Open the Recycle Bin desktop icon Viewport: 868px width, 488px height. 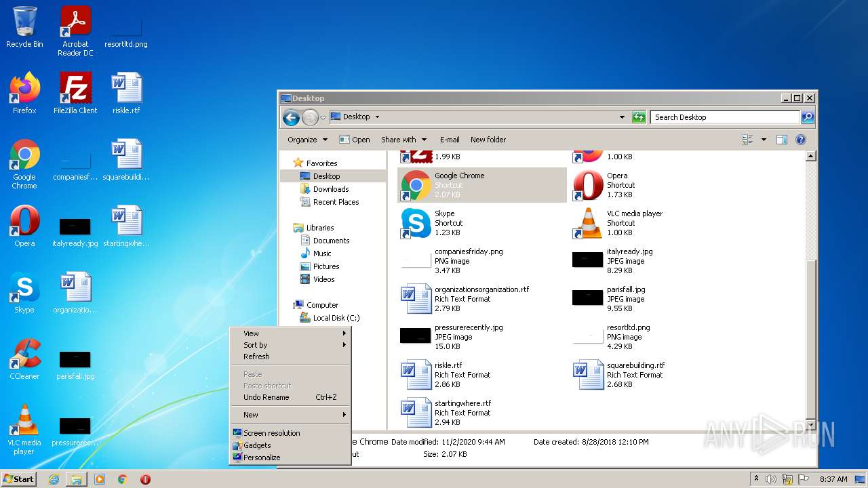[x=24, y=27]
